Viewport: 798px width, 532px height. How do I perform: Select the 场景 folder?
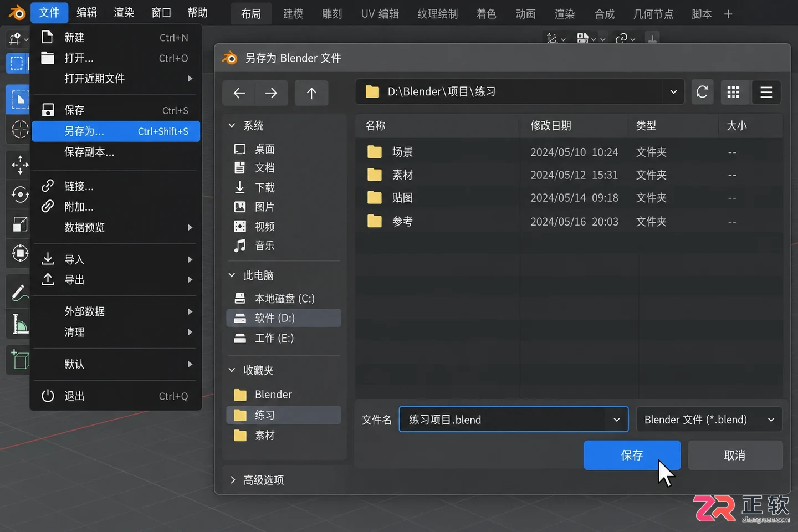coord(569,152)
